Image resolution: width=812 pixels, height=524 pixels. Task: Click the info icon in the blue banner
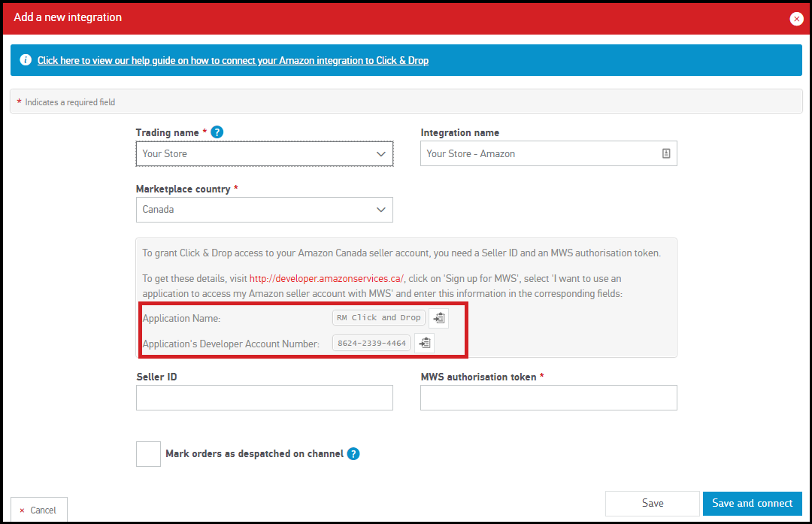point(26,60)
